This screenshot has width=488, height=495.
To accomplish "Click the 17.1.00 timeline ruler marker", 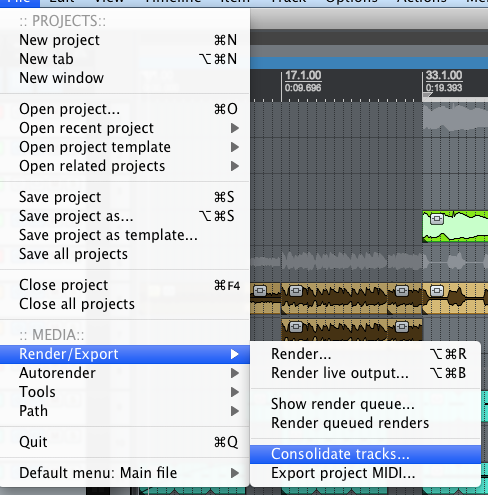I will 303,75.
